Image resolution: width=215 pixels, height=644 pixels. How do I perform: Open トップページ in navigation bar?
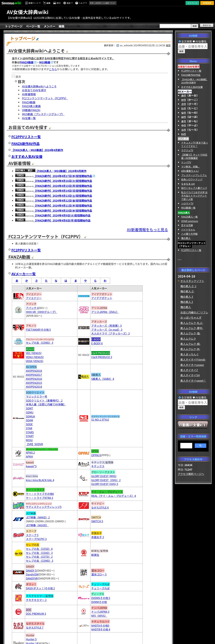click(x=14, y=26)
